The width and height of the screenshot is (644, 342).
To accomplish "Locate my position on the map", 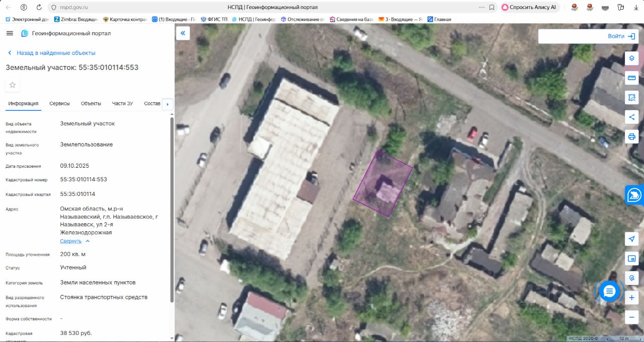I will coord(631,239).
